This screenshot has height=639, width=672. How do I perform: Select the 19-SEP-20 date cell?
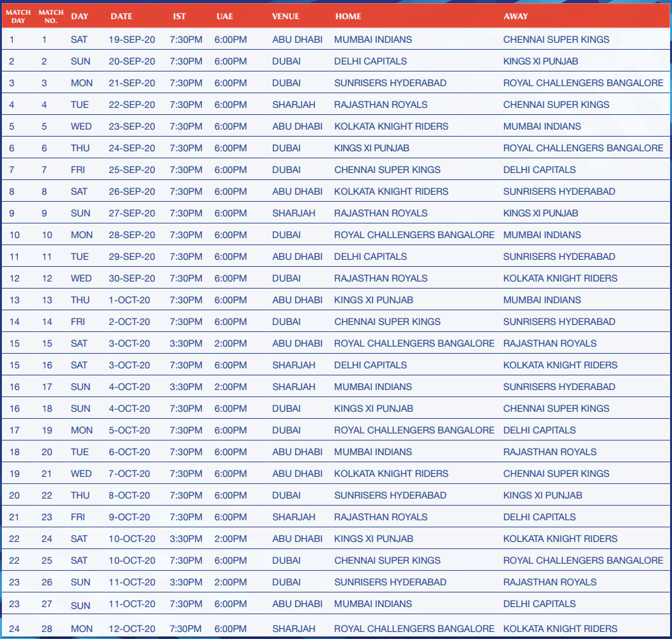pos(132,40)
